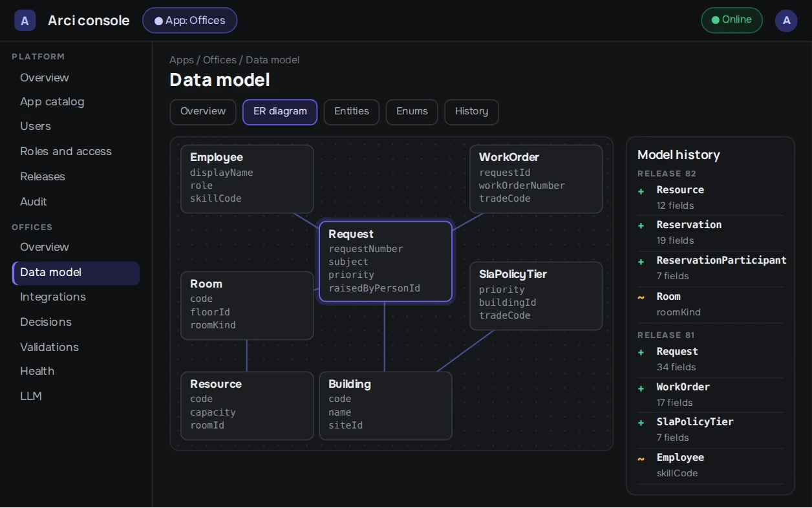Image resolution: width=812 pixels, height=508 pixels.
Task: Select the Request entity node
Action: (x=385, y=262)
